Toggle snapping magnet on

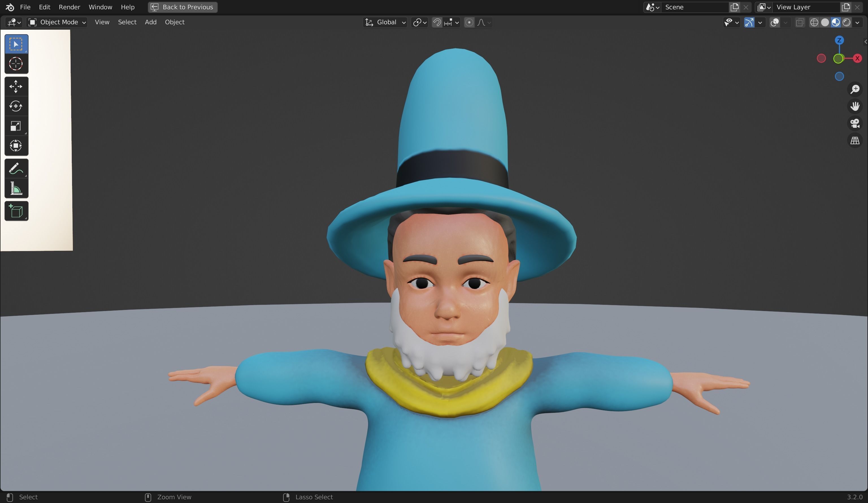[437, 22]
